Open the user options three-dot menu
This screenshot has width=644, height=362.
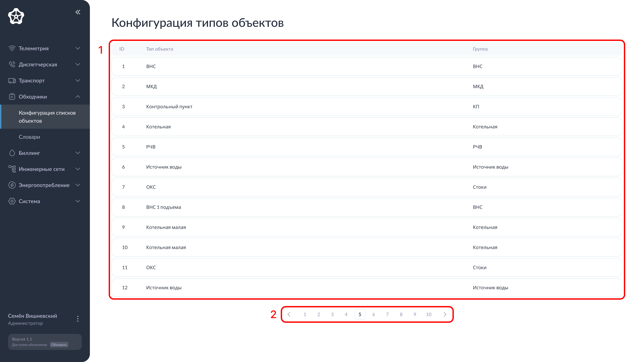click(78, 319)
